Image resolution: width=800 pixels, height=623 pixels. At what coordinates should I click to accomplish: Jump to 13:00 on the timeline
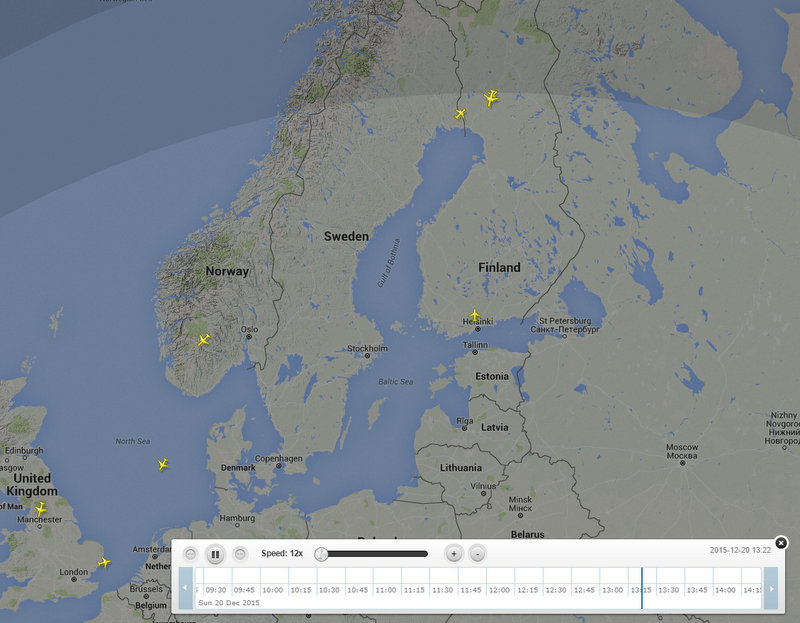pos(612,590)
